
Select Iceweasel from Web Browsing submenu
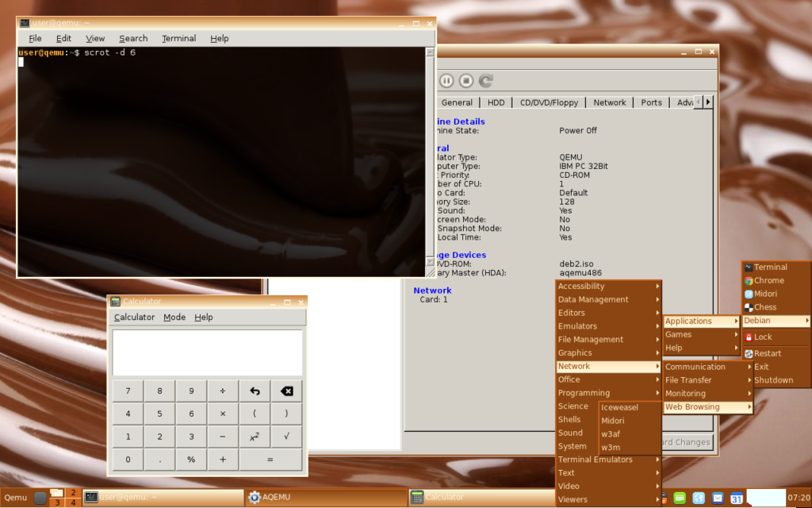tap(619, 407)
